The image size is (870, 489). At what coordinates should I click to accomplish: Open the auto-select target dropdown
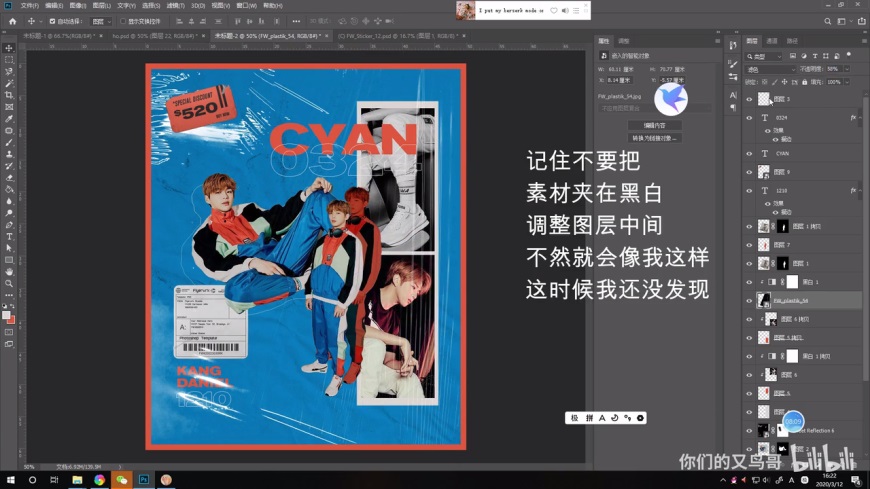101,21
